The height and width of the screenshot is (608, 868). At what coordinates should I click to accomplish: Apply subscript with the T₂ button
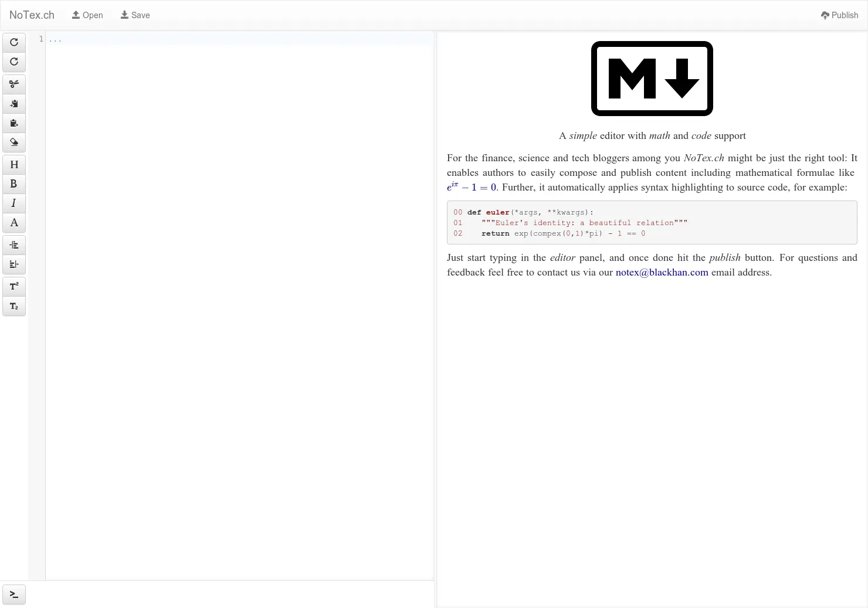(x=14, y=306)
